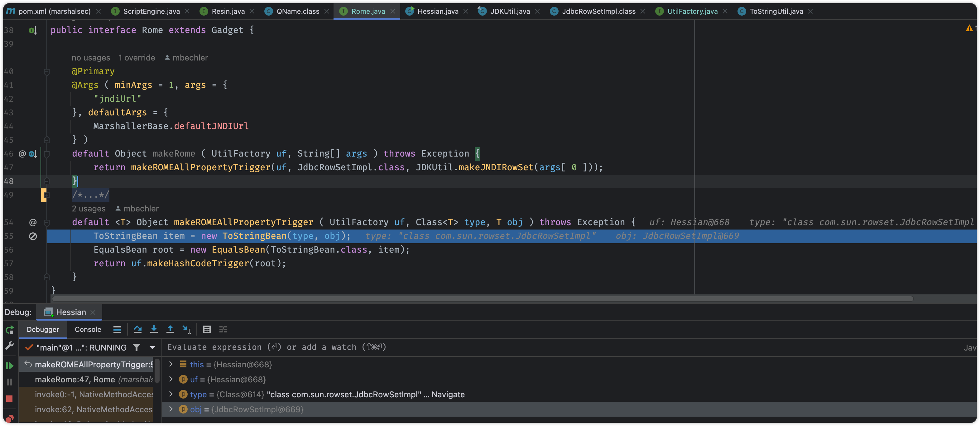The height and width of the screenshot is (426, 980).
Task: Pause the program execution
Action: pos(10,382)
